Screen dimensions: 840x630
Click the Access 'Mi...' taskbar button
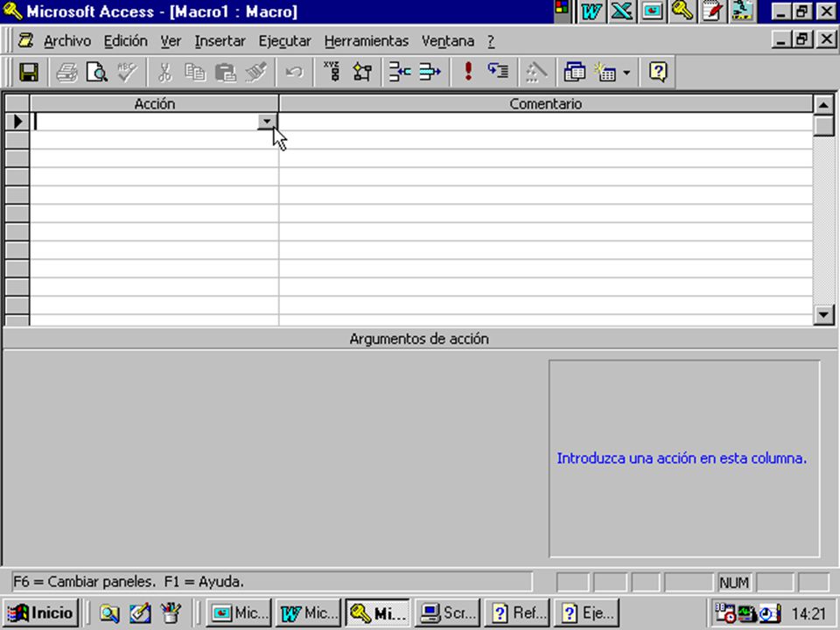click(x=378, y=612)
